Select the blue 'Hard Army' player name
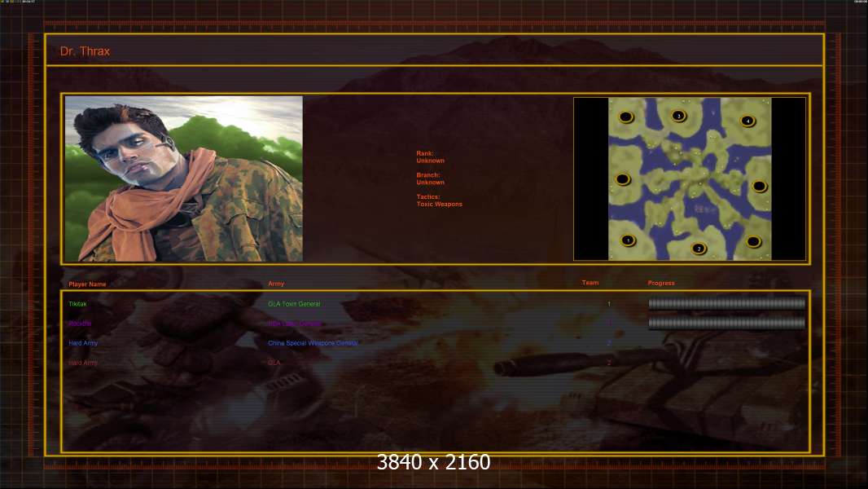The height and width of the screenshot is (489, 868). click(x=83, y=343)
